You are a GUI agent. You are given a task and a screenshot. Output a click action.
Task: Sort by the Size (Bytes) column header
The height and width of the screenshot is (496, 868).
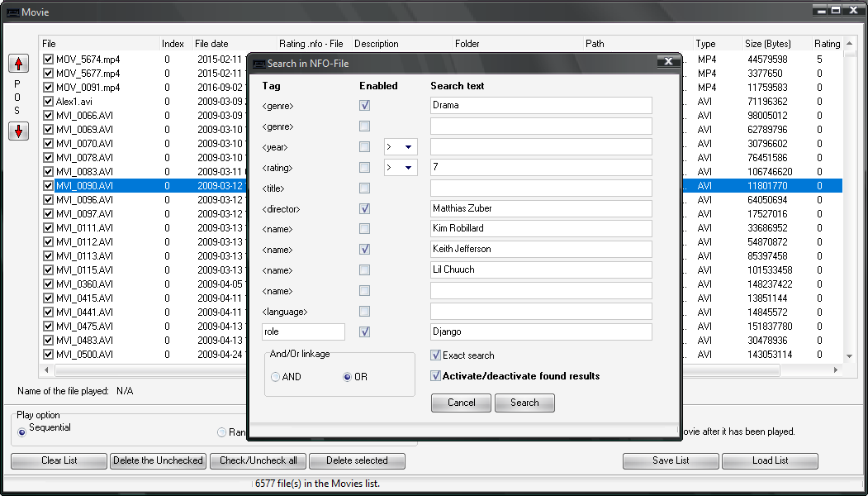coord(777,44)
